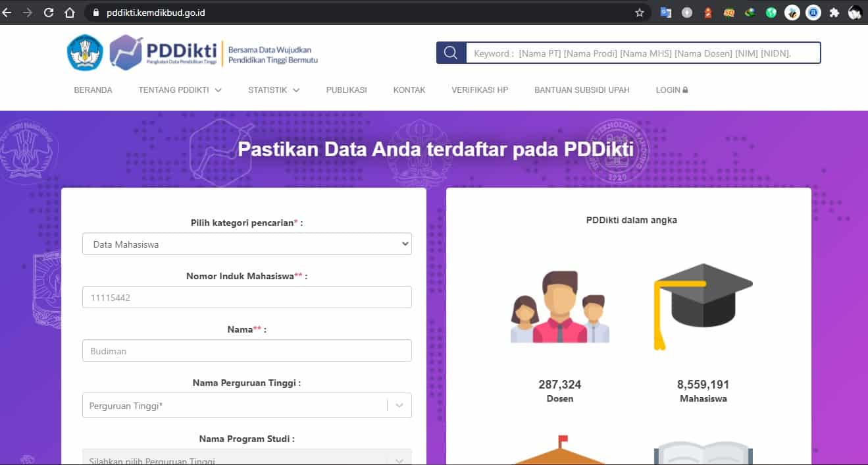Click the browser forward arrow
868x465 pixels.
[x=27, y=12]
